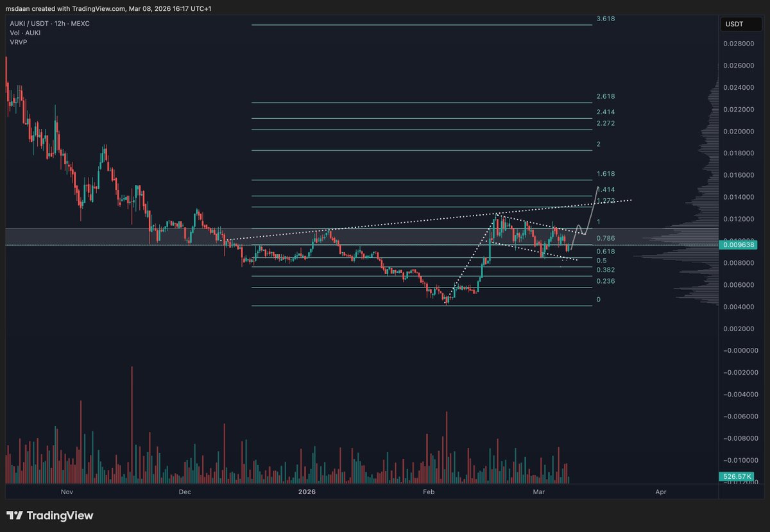Click the Dec label on time axis
770x532 pixels.
[185, 492]
